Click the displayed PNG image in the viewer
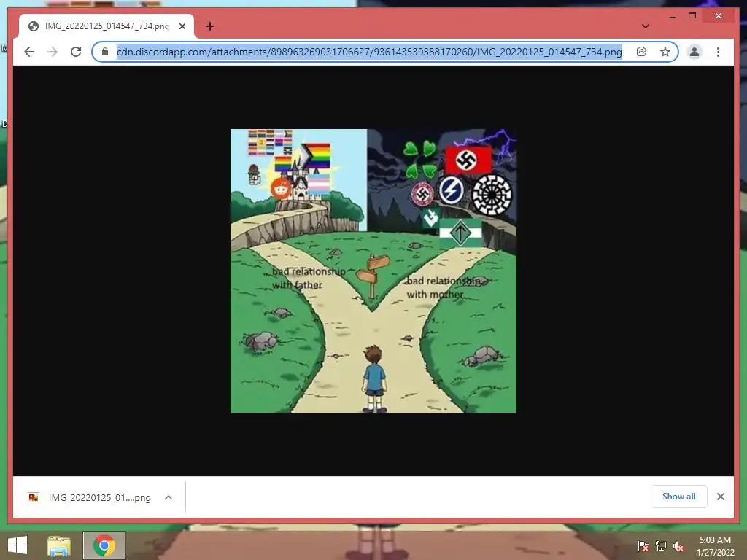 [373, 271]
